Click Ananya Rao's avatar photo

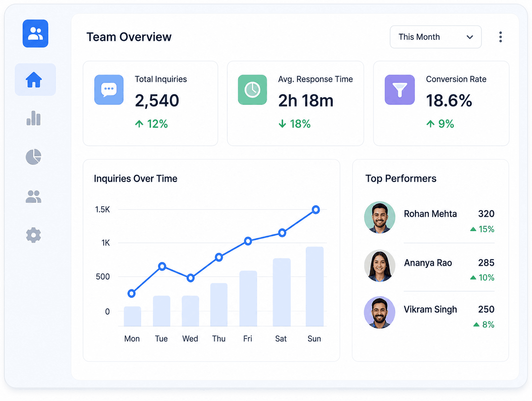click(380, 266)
